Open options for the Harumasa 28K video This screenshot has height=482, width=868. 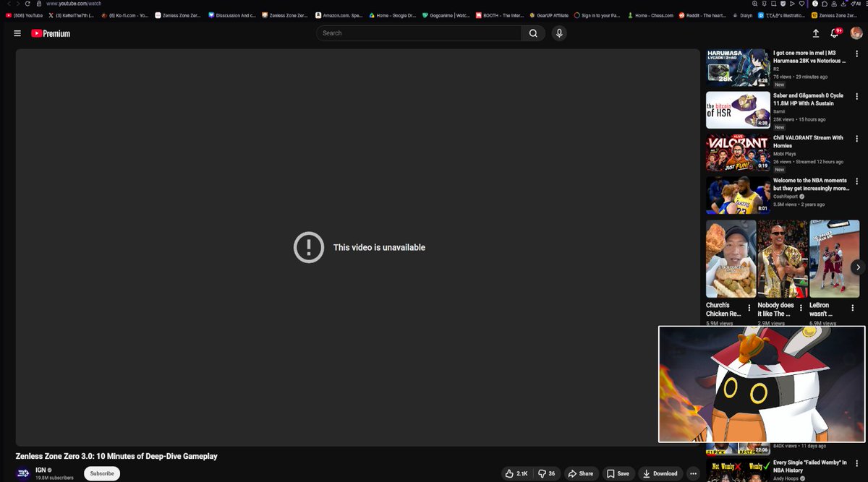coord(857,53)
